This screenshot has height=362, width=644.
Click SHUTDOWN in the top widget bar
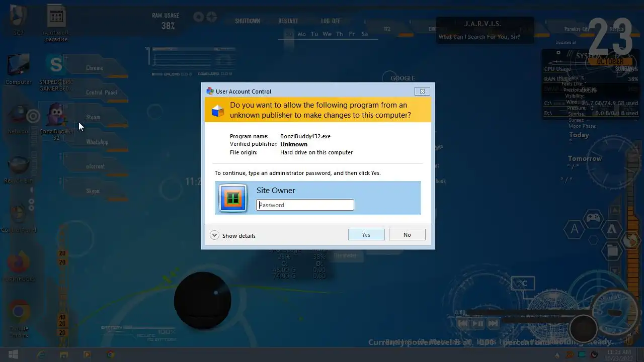[248, 21]
